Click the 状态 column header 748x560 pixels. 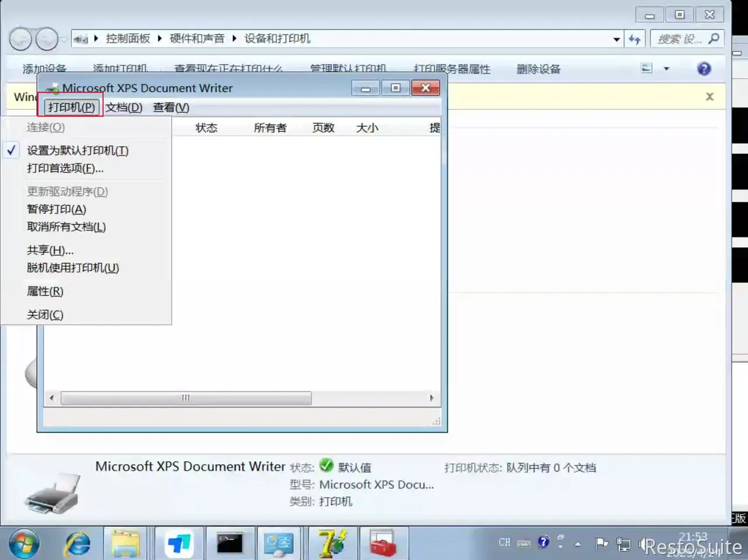click(x=206, y=127)
